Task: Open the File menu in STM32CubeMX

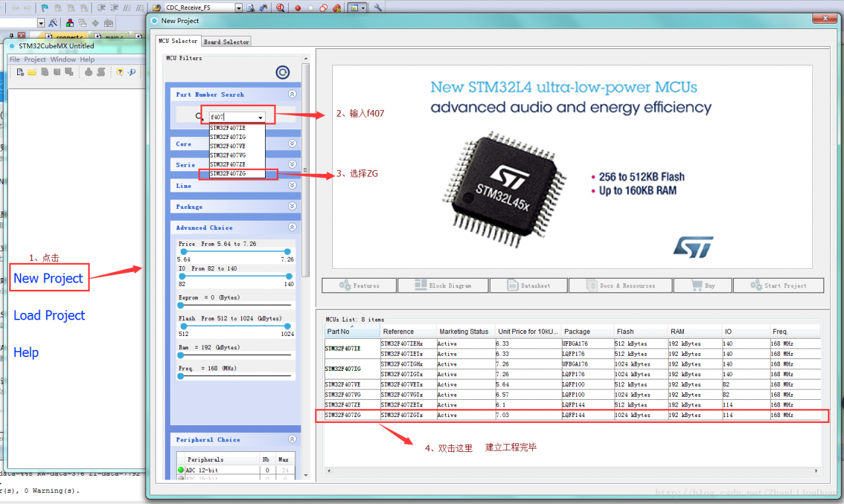Action: click(15, 59)
